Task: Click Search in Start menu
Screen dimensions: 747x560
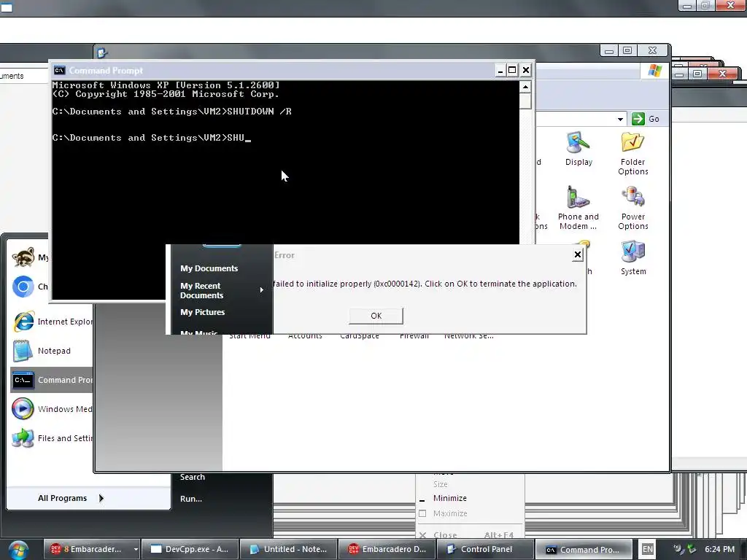Action: (x=193, y=477)
